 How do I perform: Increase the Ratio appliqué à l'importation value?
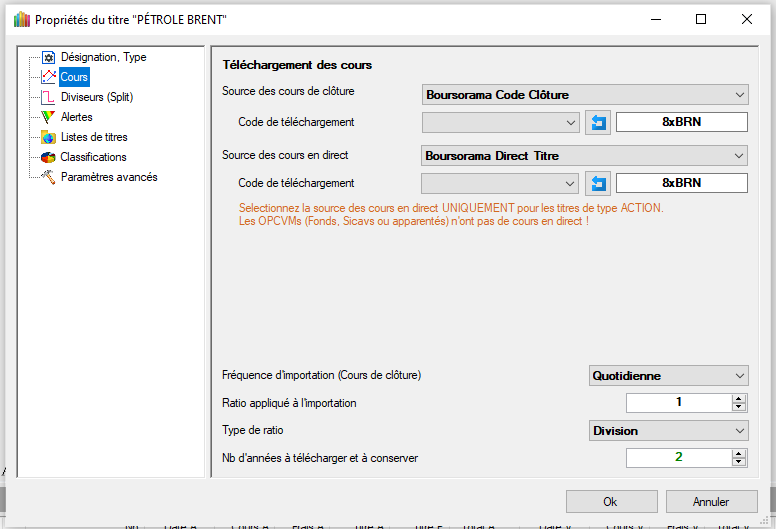point(739,399)
